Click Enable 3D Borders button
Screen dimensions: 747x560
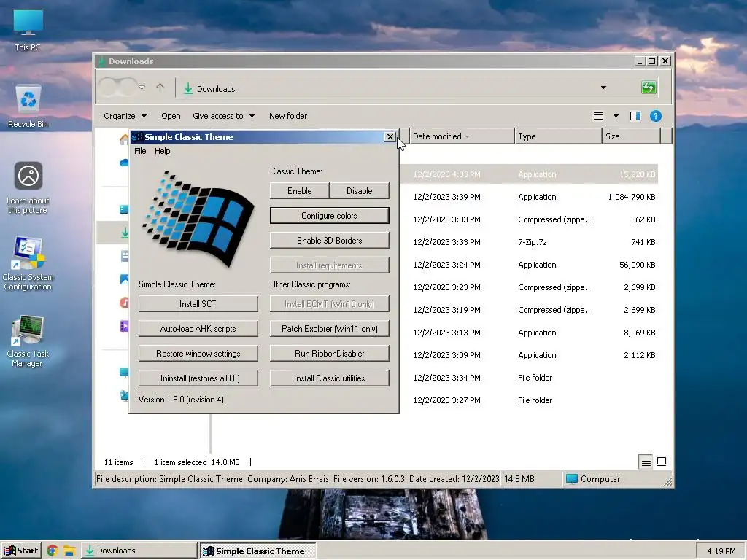pyautogui.click(x=329, y=241)
